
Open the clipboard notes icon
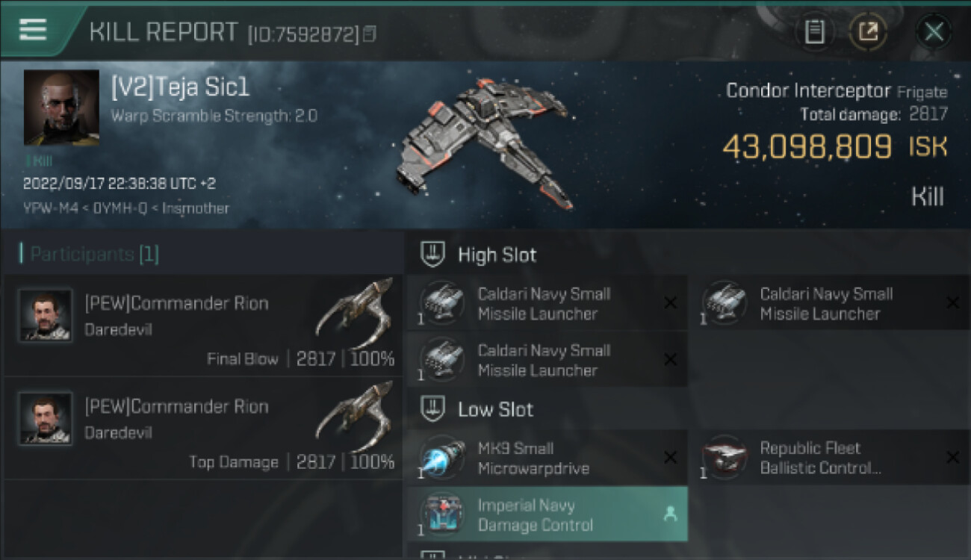pyautogui.click(x=815, y=32)
